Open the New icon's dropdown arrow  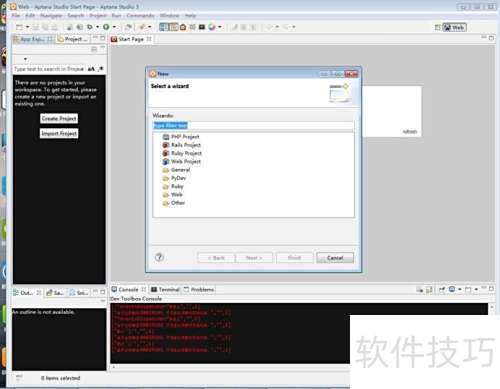[x=27, y=27]
